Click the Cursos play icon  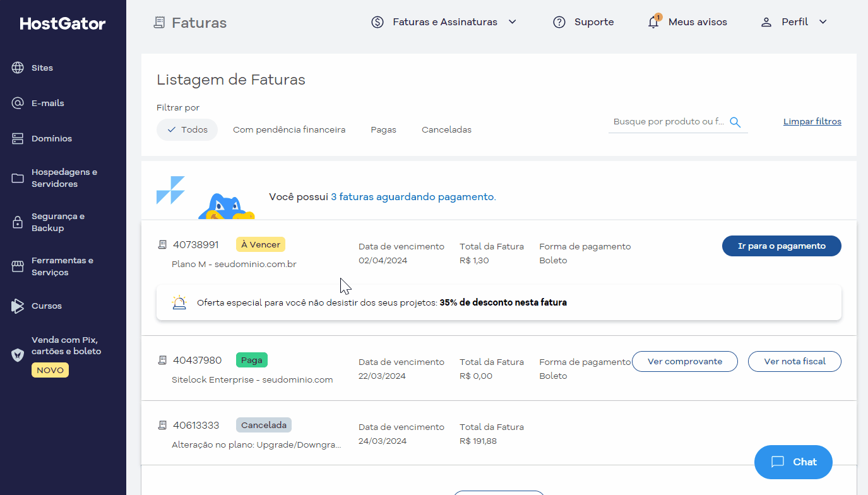pos(18,306)
